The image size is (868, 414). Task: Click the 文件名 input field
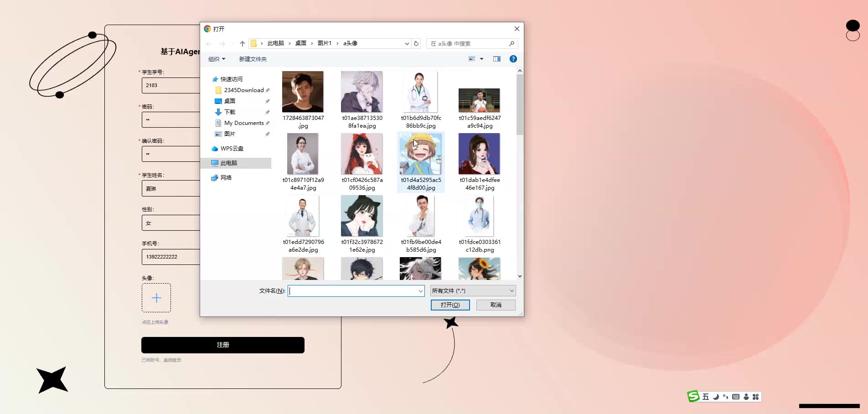(x=353, y=291)
